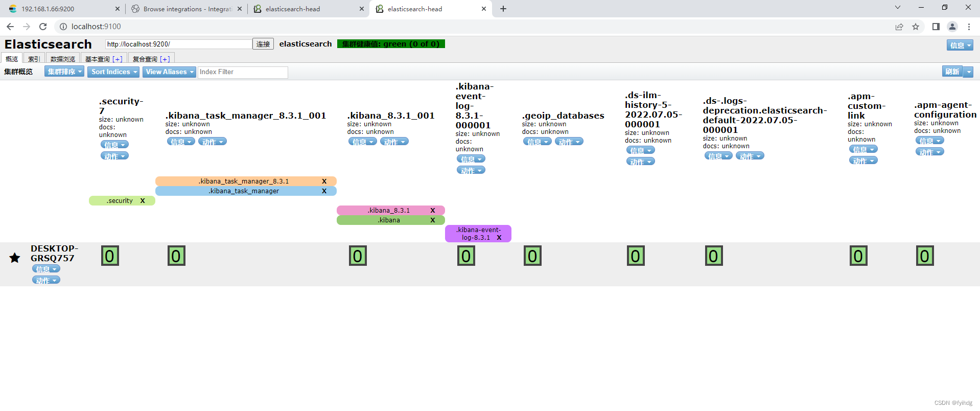
Task: Open 信息 dropdown for node DESKTOP-GRSQ757
Action: coord(46,269)
